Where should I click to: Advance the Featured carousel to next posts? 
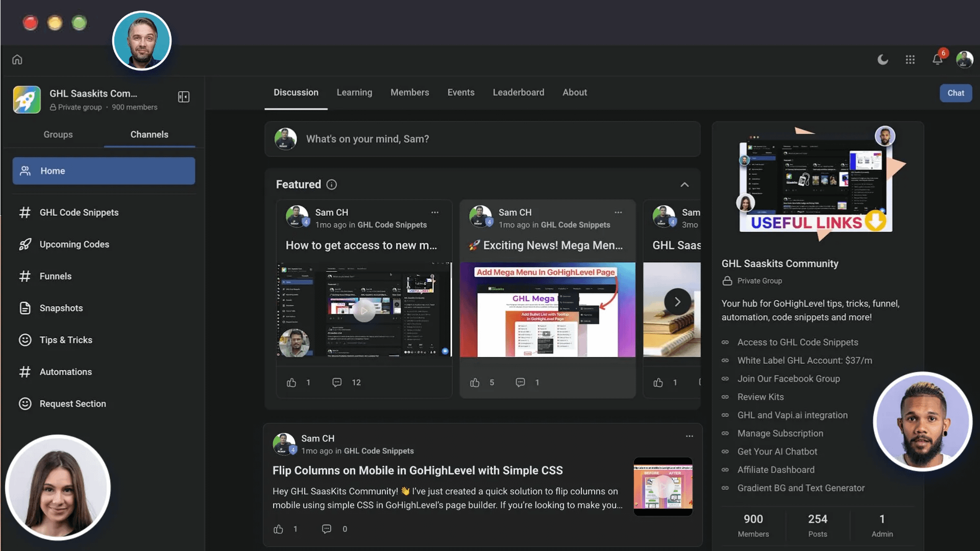pos(677,302)
